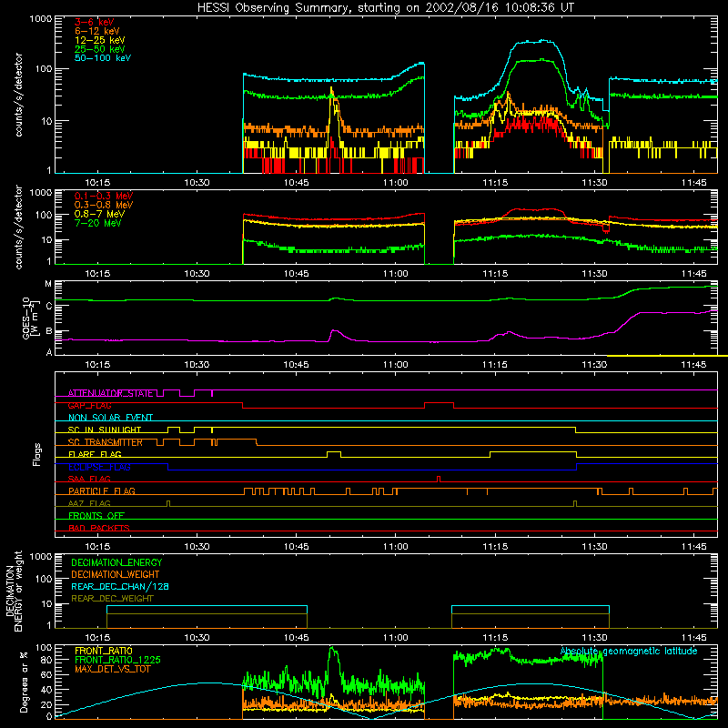Viewport: 728px width, 728px height.
Task: Select the green FRONTS_OFF label
Action: [x=96, y=516]
